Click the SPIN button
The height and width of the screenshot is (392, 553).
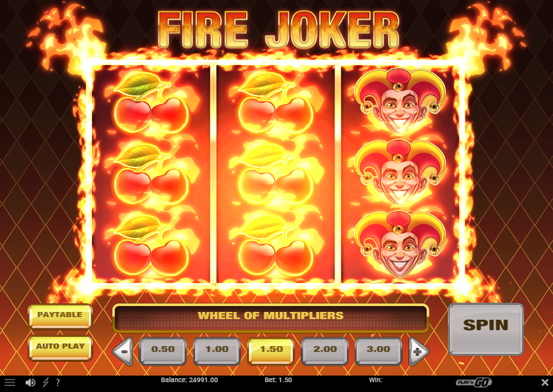point(485,328)
